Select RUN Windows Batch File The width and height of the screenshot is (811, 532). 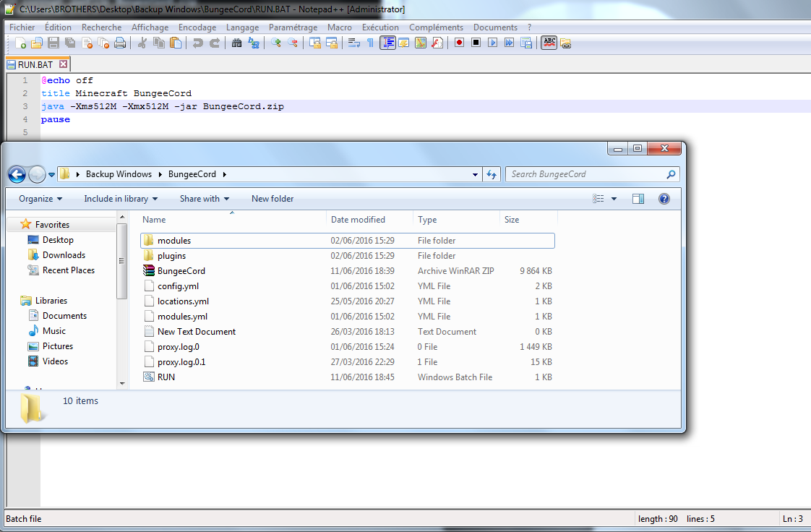347,377
